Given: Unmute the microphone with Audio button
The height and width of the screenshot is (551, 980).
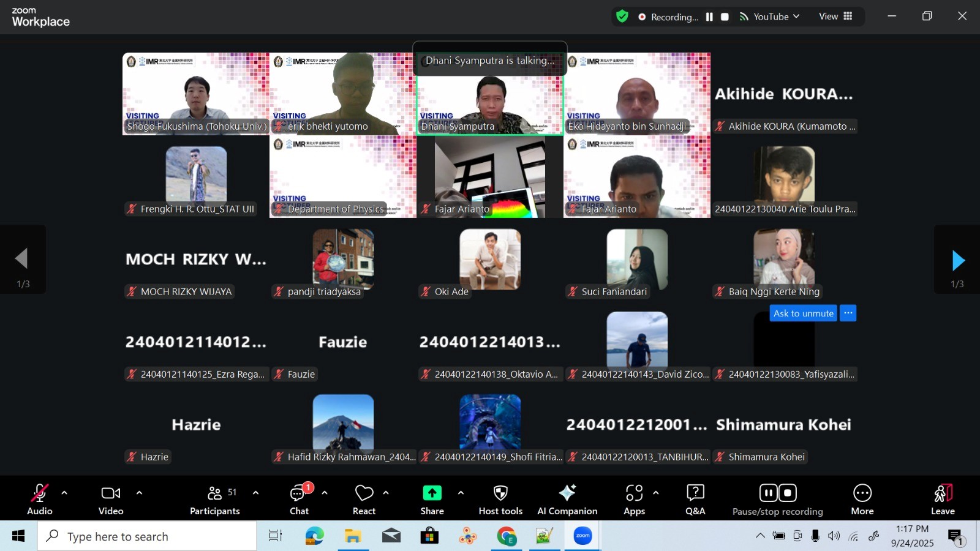Looking at the screenshot, I should [40, 499].
